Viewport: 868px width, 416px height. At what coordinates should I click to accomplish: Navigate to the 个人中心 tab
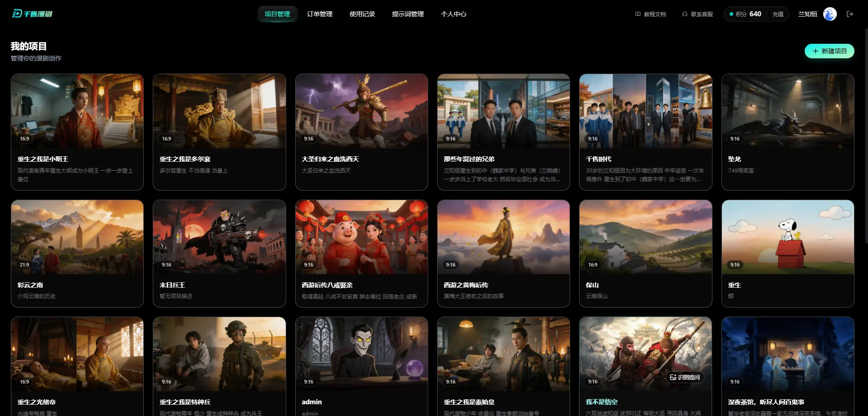tap(453, 14)
